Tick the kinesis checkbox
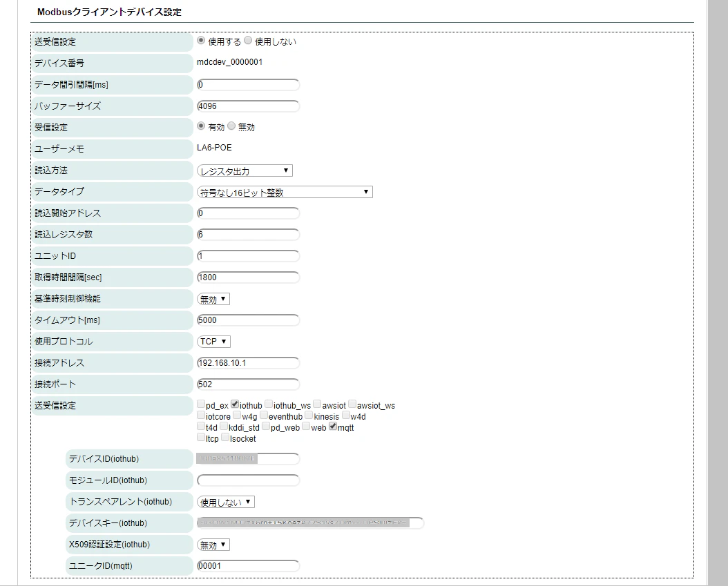The image size is (728, 586). (x=309, y=416)
